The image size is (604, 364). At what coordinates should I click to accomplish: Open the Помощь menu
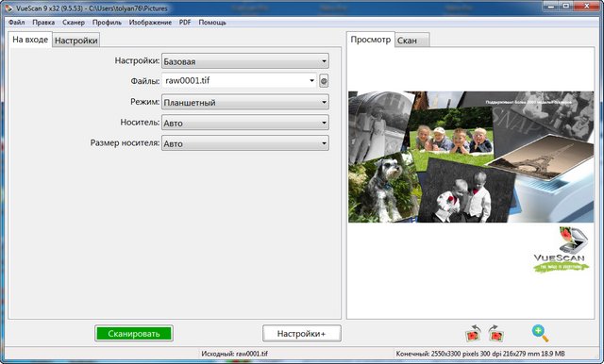point(212,23)
